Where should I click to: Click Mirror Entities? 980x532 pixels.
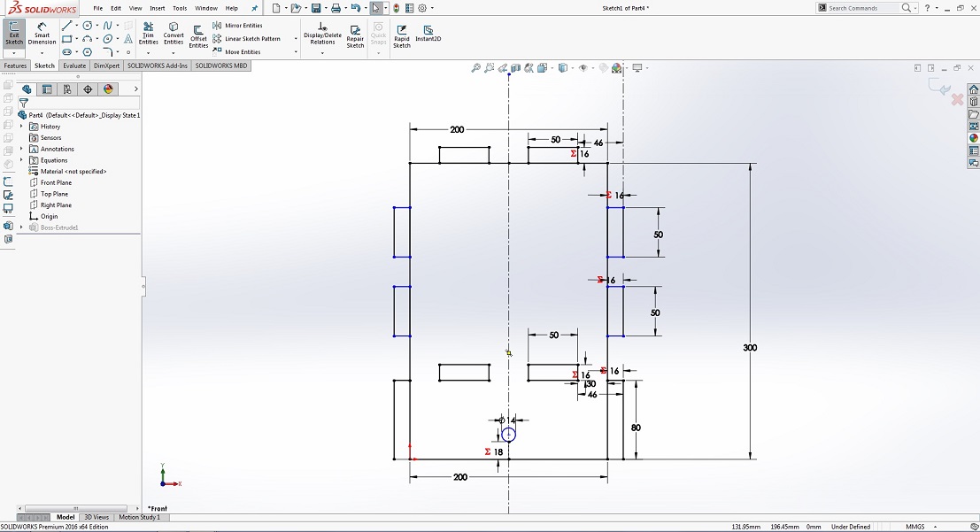[237, 26]
